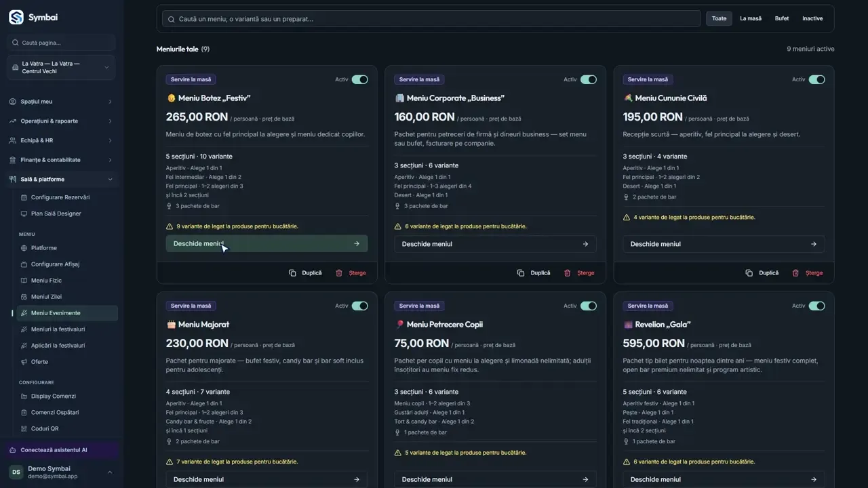Open the Meniu Botez „Festiv” menu

click(267, 244)
